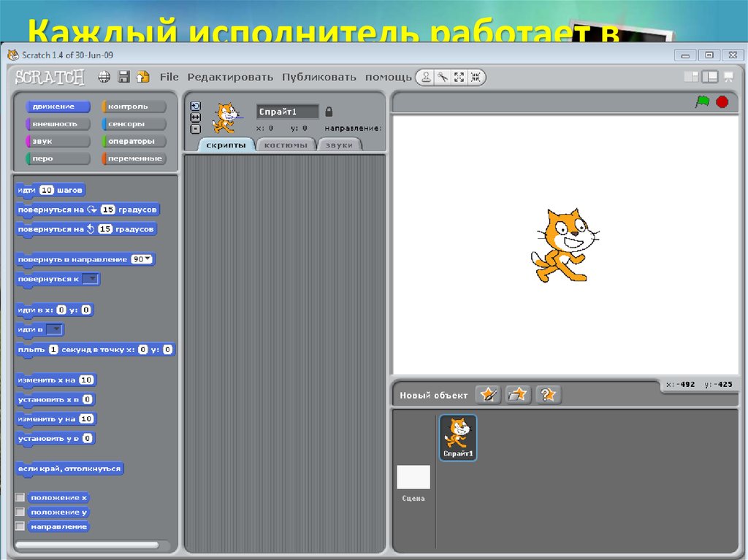Viewport: 748px width, 560px height.
Task: Select the duplicate stamp tool
Action: pyautogui.click(x=426, y=77)
